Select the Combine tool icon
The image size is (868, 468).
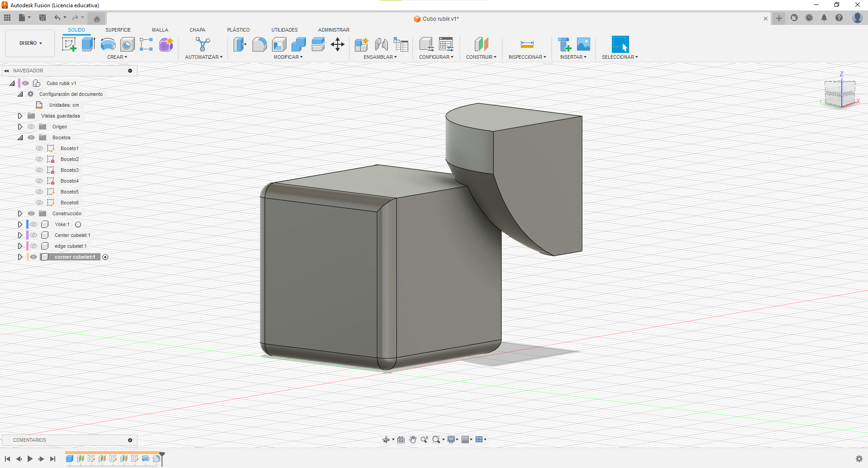(x=298, y=44)
